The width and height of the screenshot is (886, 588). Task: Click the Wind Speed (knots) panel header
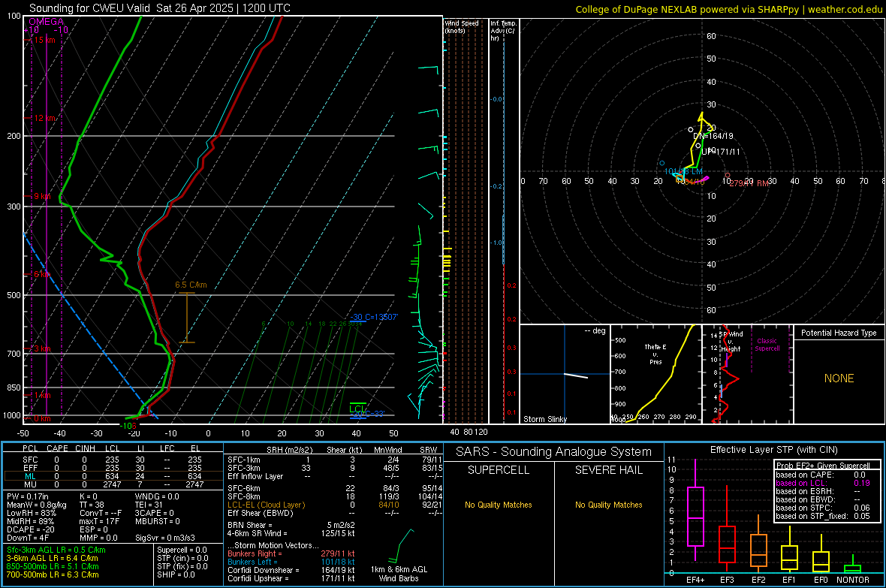click(x=462, y=26)
